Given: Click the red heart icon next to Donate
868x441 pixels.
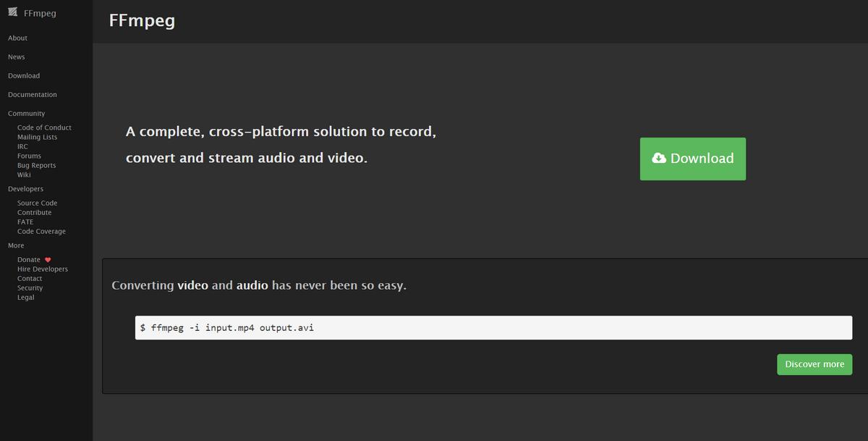Looking at the screenshot, I should 48,259.
